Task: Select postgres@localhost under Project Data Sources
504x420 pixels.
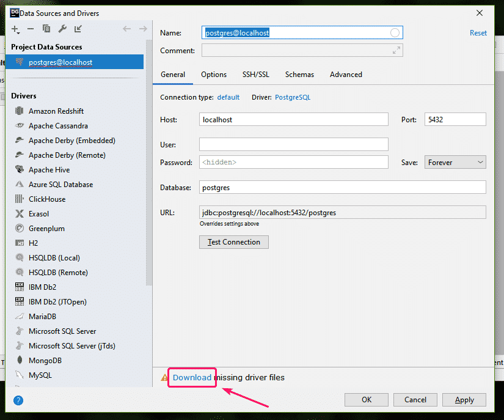Action: (x=61, y=61)
